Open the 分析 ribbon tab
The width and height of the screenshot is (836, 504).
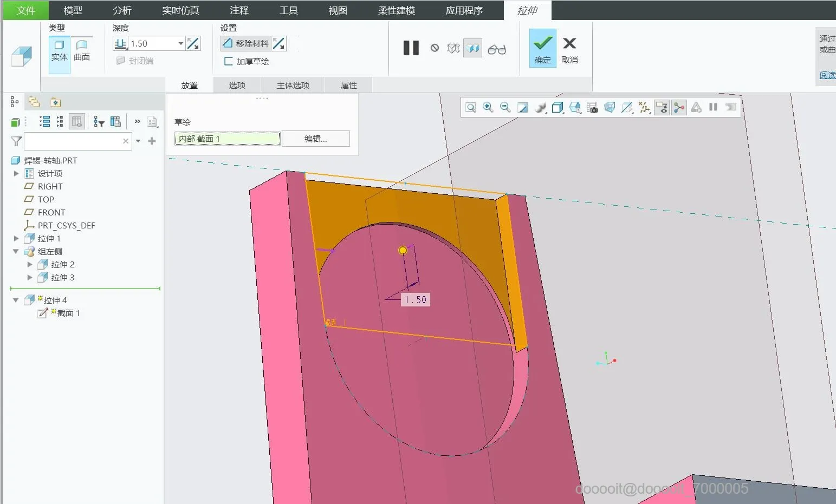(122, 10)
